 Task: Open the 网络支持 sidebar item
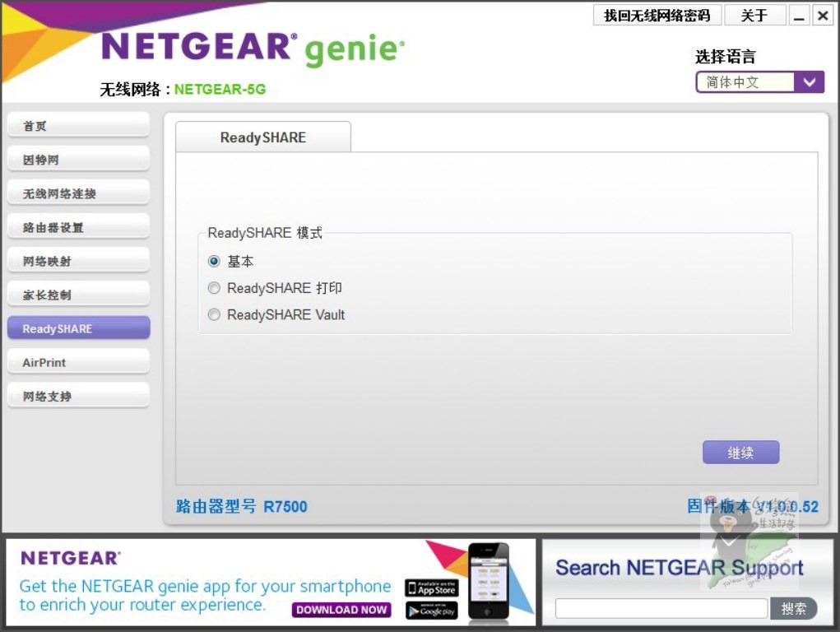78,396
